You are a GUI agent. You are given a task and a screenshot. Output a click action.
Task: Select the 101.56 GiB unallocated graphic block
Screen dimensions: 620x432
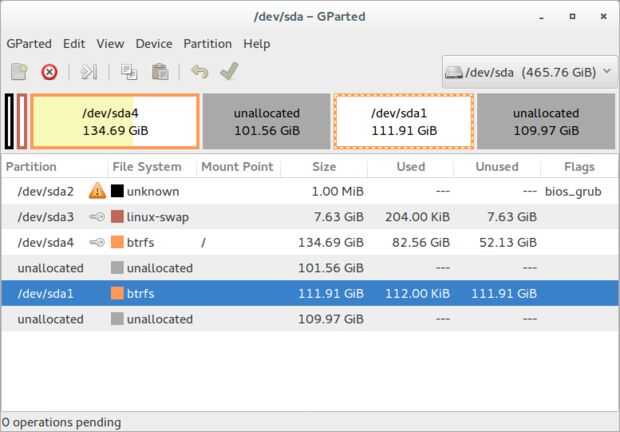point(266,121)
